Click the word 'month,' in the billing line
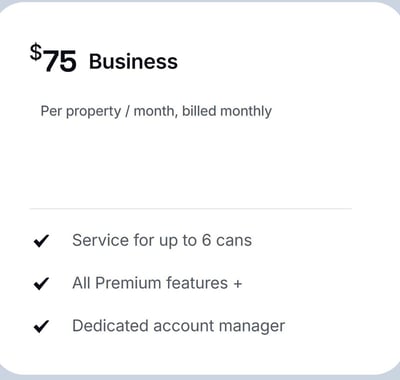This screenshot has width=400, height=380. pyautogui.click(x=154, y=111)
